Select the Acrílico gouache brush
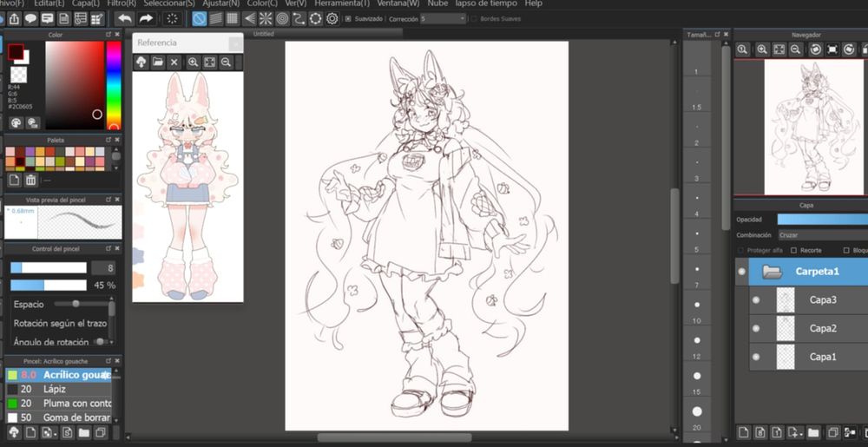868x447 pixels. click(59, 375)
